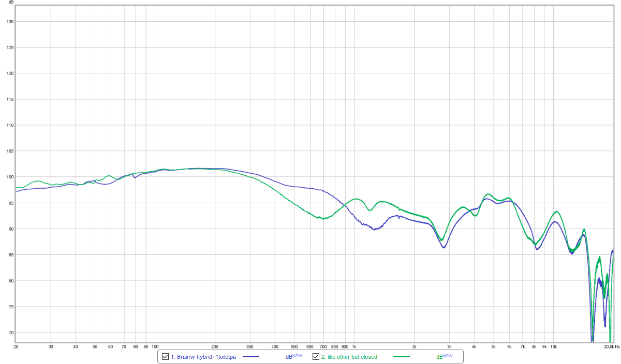The image size is (621, 364).
Task: Click the 1k frequency axis label
Action: 354,346
